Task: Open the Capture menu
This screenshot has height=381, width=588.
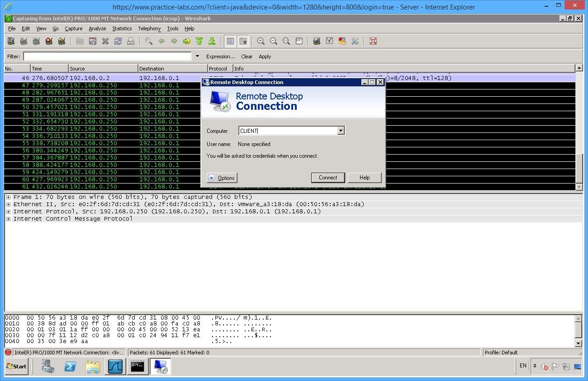Action: point(73,28)
